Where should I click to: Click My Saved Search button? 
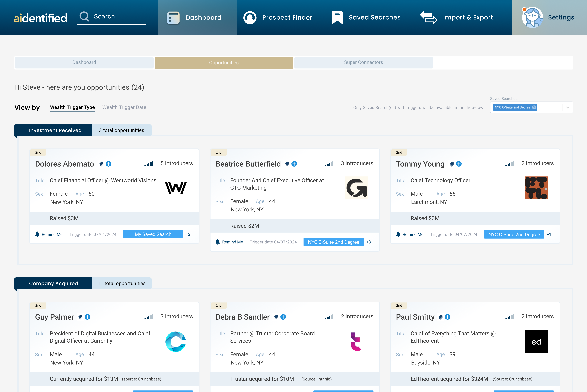pyautogui.click(x=153, y=234)
